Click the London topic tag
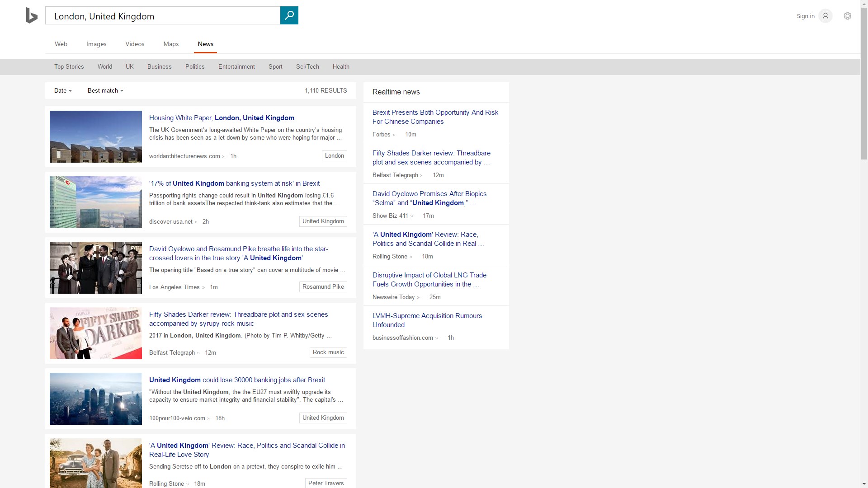868x488 pixels. click(335, 156)
